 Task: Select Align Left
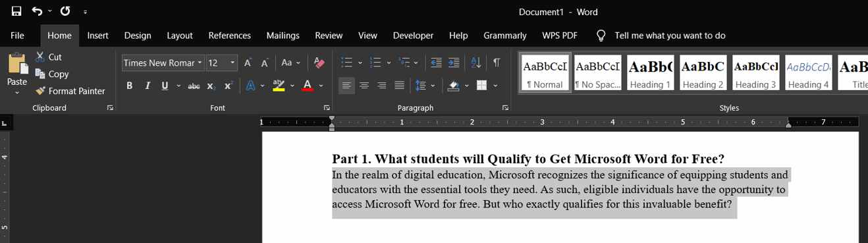point(346,86)
